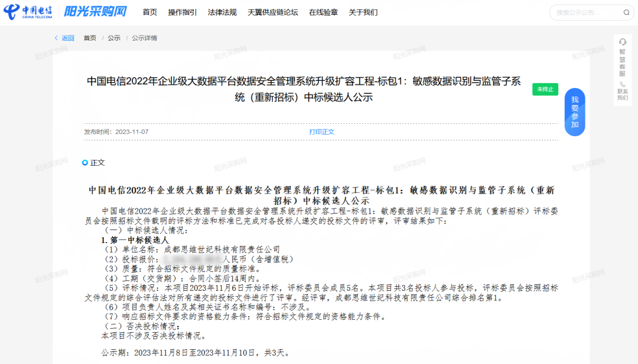Click the 响应招标文件要求的资格能力条件 line
The width and height of the screenshot is (638, 364).
pos(245,316)
